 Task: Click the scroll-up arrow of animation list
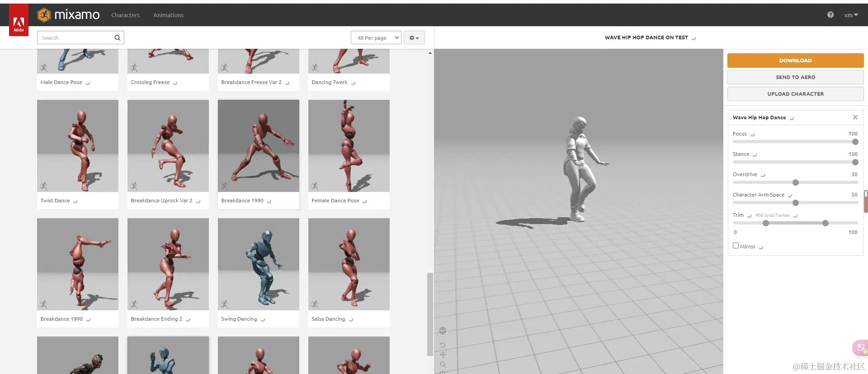coord(430,53)
